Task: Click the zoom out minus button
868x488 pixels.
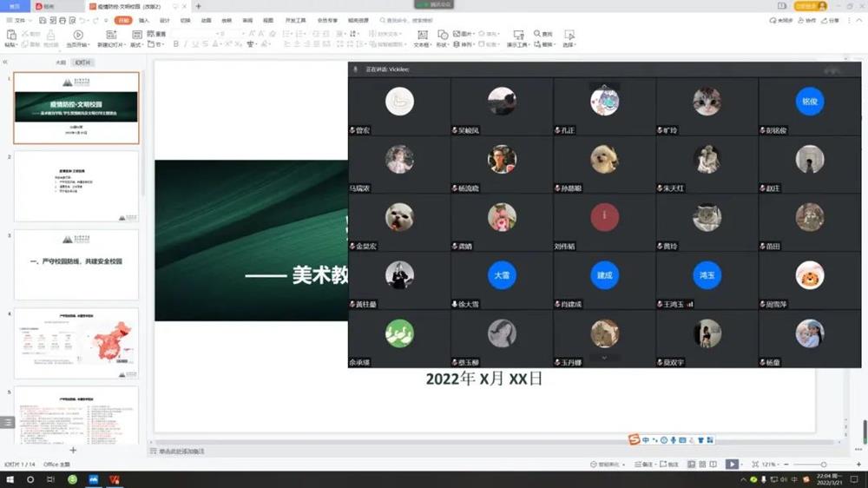Action: pos(786,465)
